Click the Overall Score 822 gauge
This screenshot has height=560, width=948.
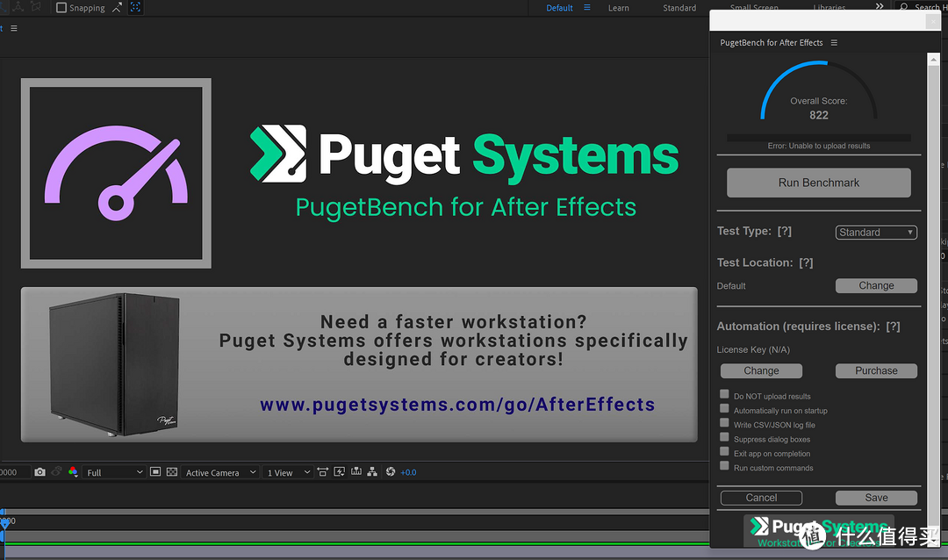click(819, 92)
